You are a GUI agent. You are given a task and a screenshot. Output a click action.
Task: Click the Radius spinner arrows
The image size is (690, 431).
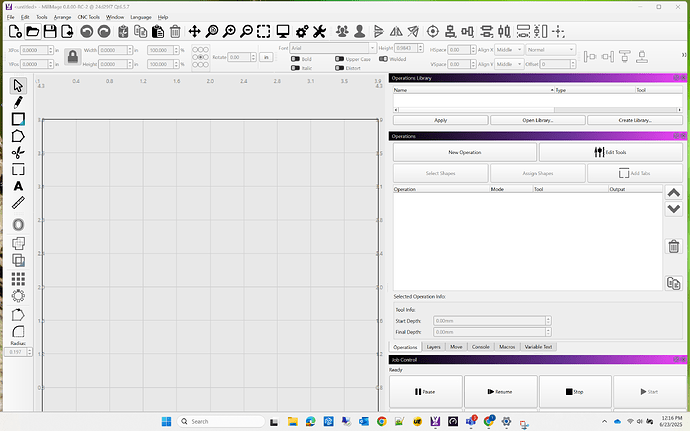[x=29, y=352]
